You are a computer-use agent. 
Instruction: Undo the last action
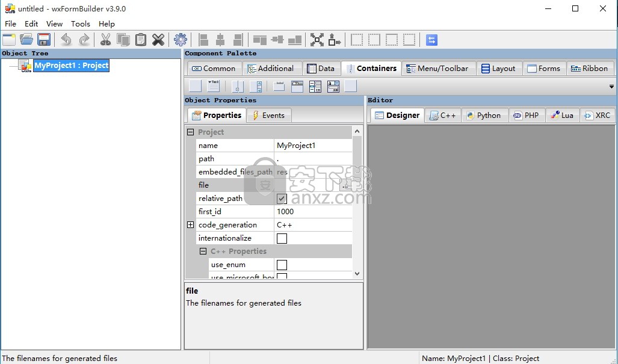66,40
